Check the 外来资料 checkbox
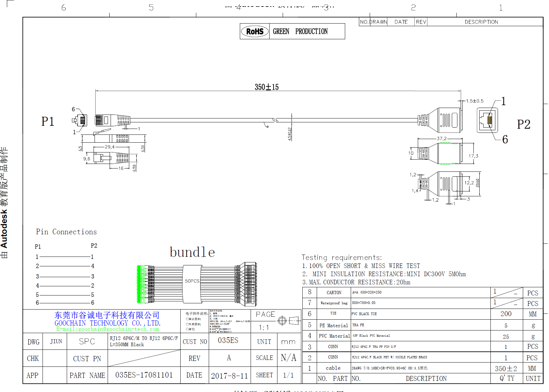The width and height of the screenshot is (549, 392). 187,324
